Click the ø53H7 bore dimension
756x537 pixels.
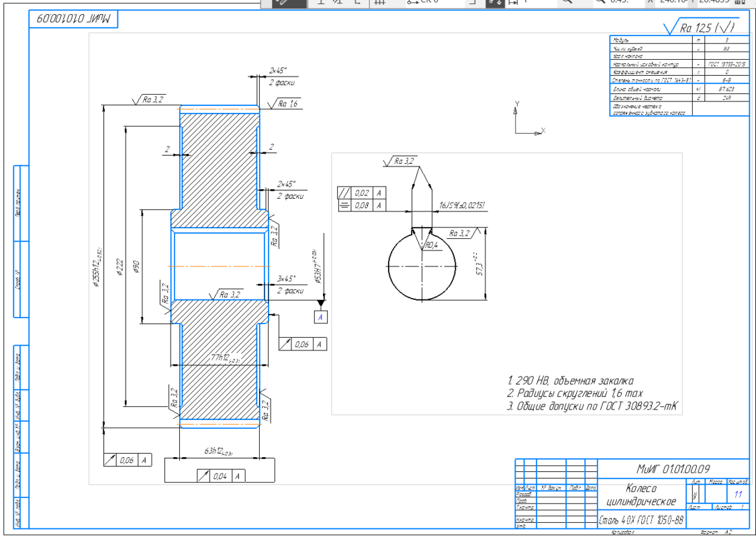pyautogui.click(x=317, y=266)
